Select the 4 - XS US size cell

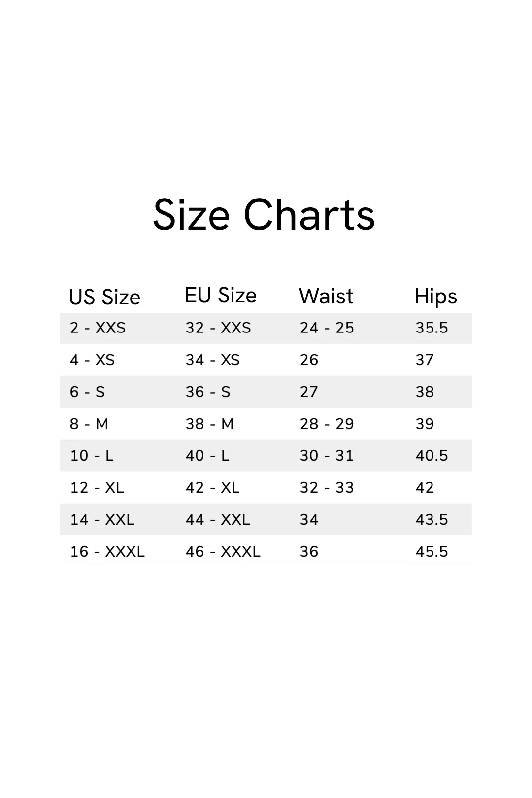[x=92, y=360]
